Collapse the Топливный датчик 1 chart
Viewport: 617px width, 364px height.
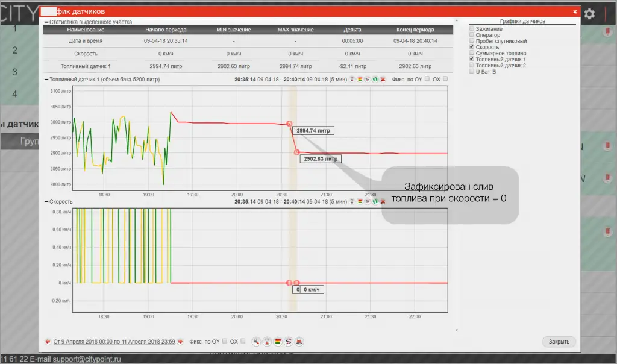[x=46, y=80]
